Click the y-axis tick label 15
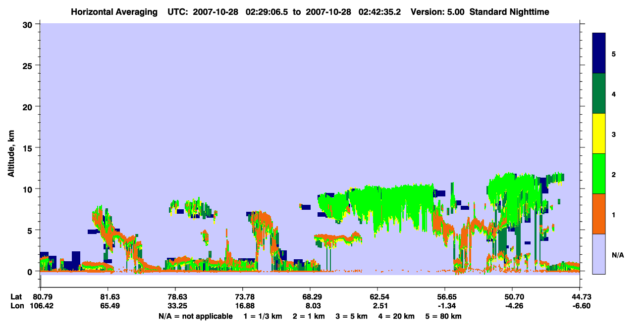This screenshot has width=644, height=330. tap(29, 148)
